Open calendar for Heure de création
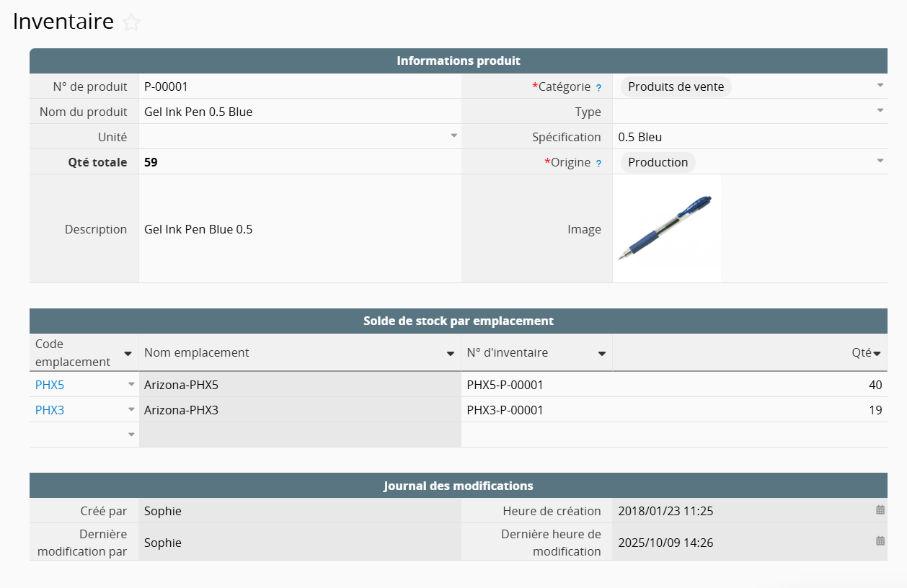 [880, 510]
